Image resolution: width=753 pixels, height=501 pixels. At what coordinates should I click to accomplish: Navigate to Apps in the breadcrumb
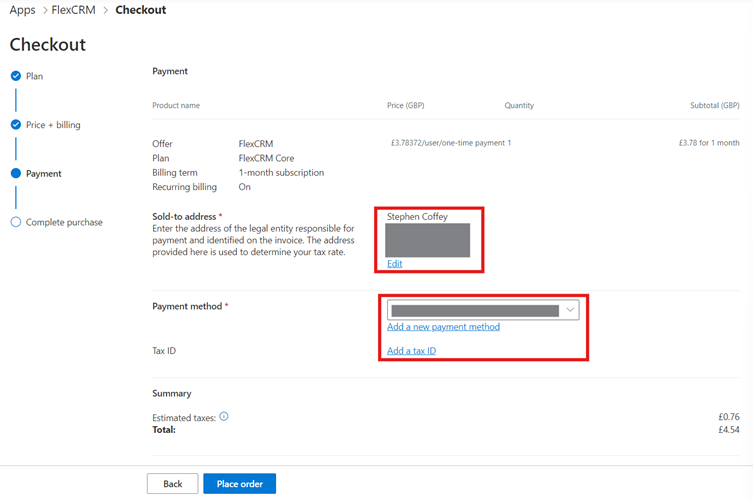click(22, 10)
